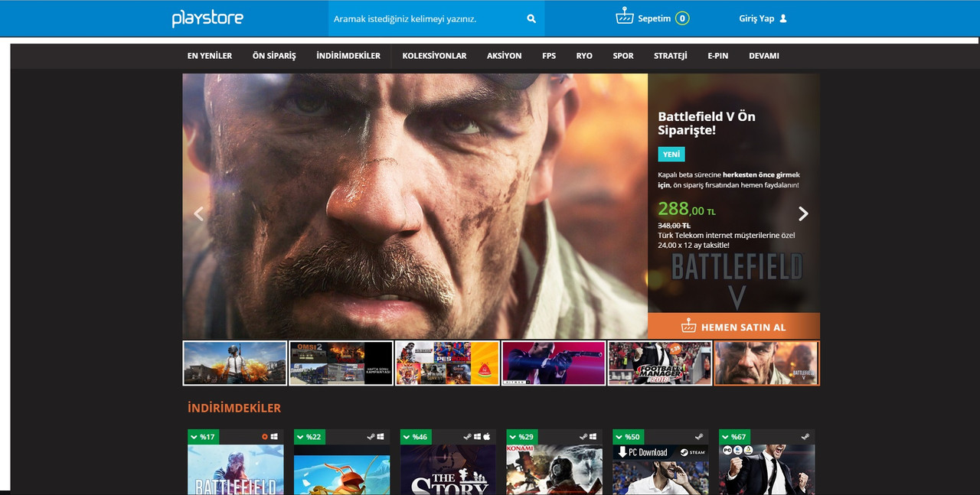Viewport: 980px width, 495px height.
Task: Click the basket icon on Hemen Satın Al
Action: tap(688, 326)
